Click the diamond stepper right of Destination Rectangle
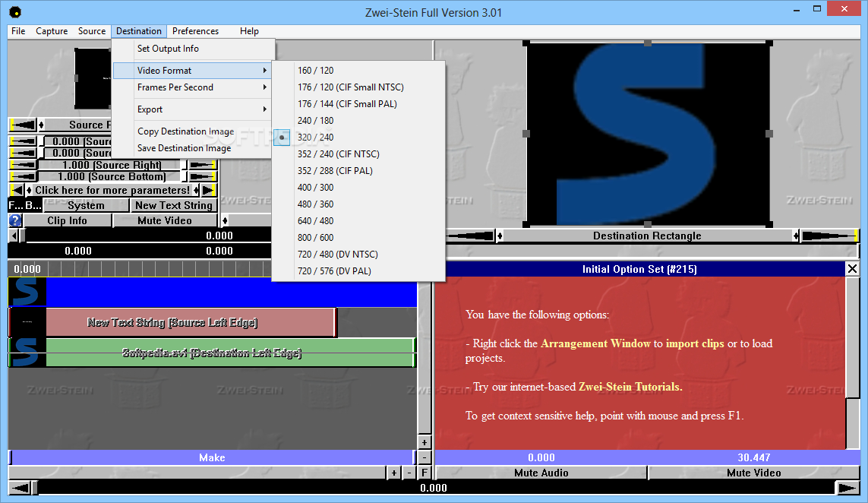The height and width of the screenshot is (503, 868). click(x=796, y=236)
